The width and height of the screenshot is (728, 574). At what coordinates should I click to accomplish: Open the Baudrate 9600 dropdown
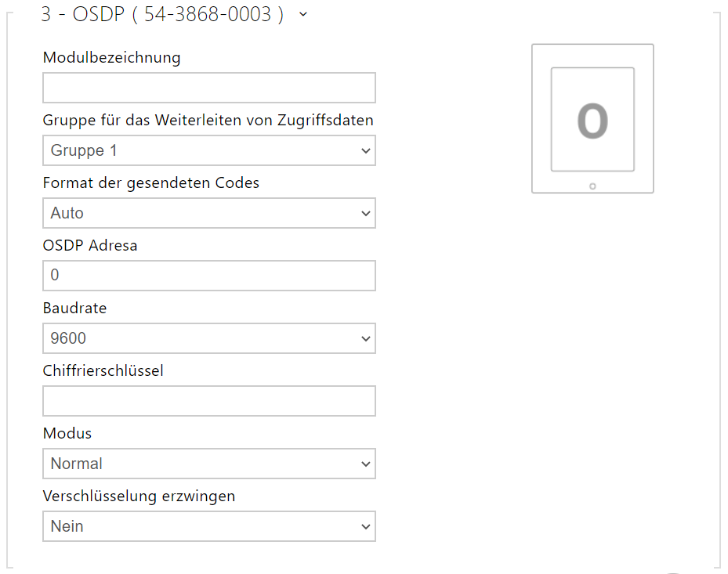coord(209,338)
